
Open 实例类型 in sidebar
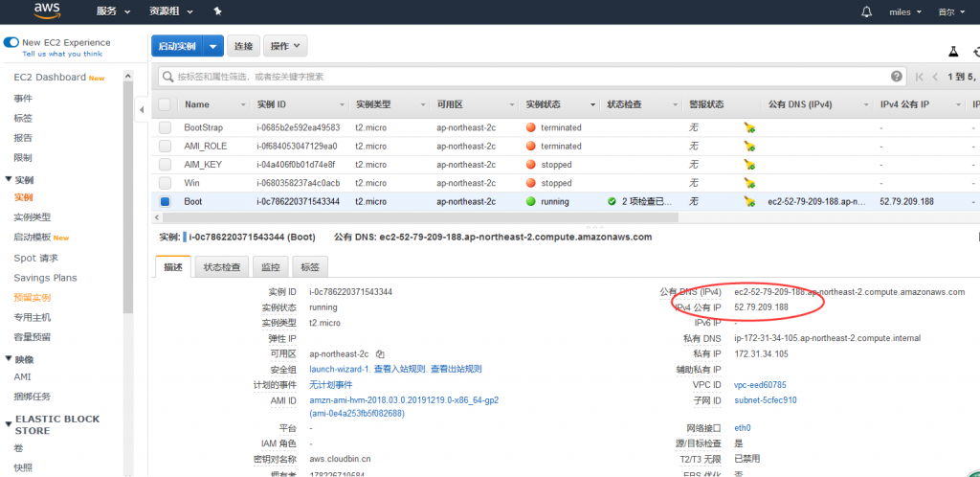coord(33,216)
